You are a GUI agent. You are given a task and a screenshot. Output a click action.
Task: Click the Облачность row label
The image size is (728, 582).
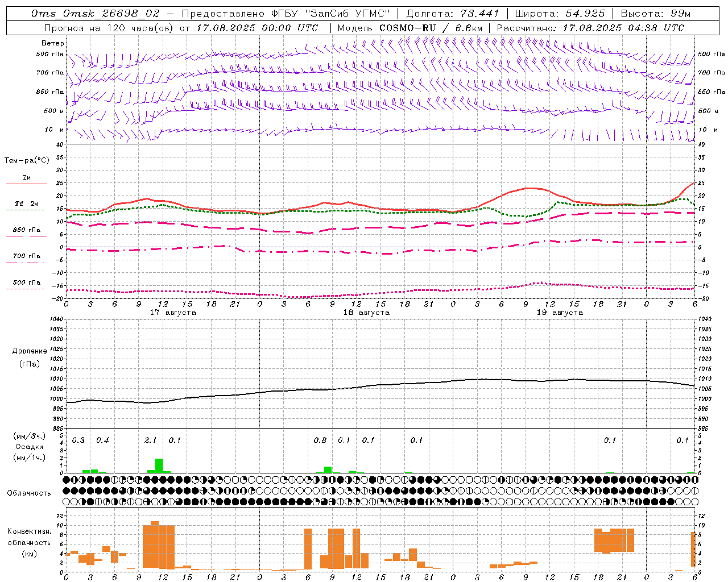[x=29, y=493]
